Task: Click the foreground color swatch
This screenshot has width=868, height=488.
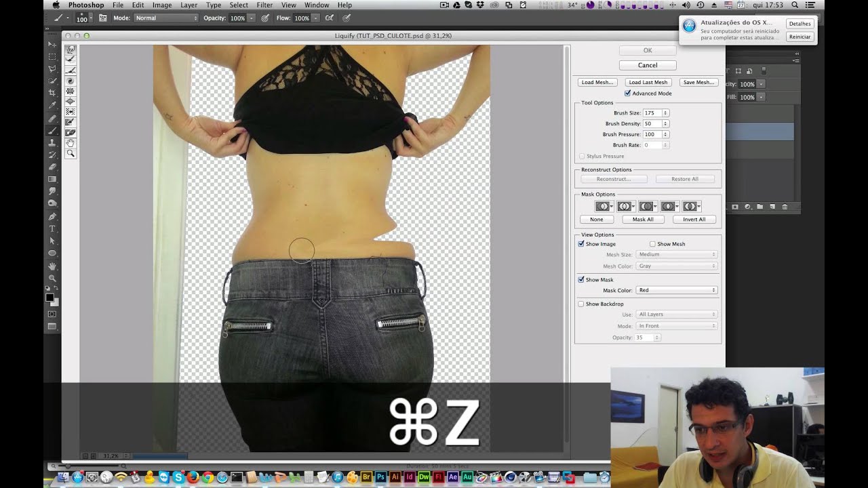Action: [x=50, y=298]
